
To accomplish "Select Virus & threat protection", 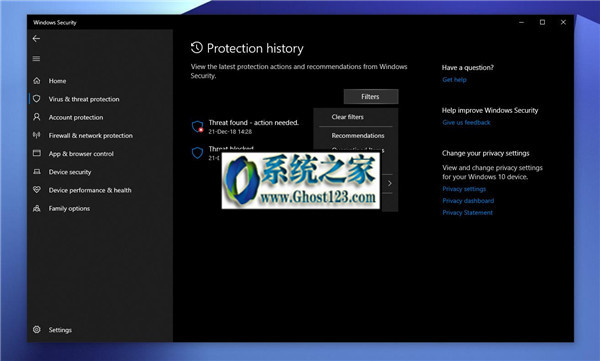I will 84,99.
